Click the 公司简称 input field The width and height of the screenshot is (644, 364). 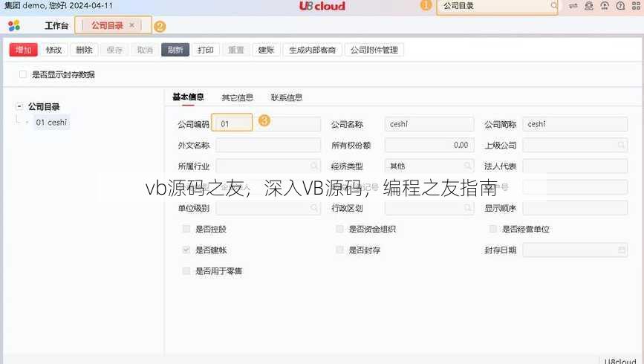coord(575,123)
